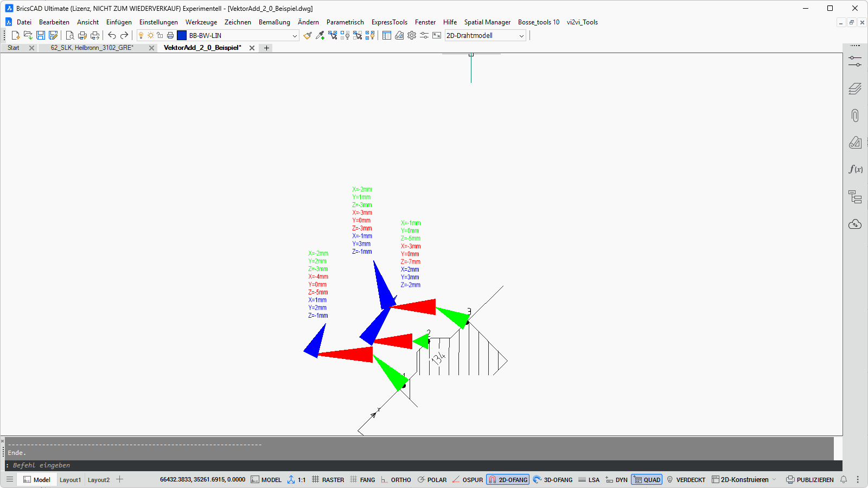
Task: Click the Save drawing icon
Action: click(x=41, y=35)
